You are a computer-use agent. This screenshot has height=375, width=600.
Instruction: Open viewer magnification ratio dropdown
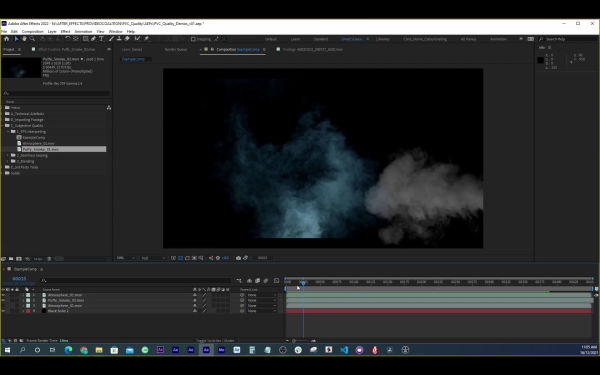click(126, 258)
